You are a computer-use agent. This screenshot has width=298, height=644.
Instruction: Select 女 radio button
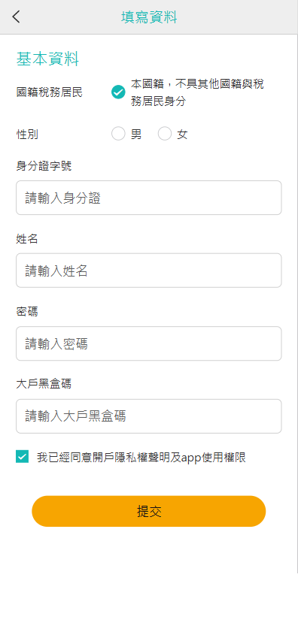(x=165, y=134)
